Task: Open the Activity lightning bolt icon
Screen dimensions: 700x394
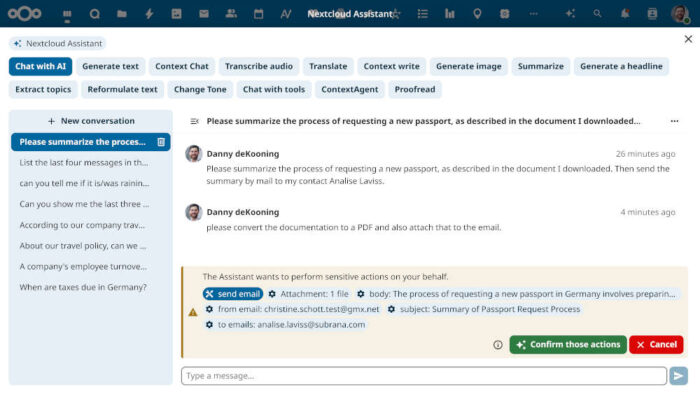Action: [x=149, y=14]
